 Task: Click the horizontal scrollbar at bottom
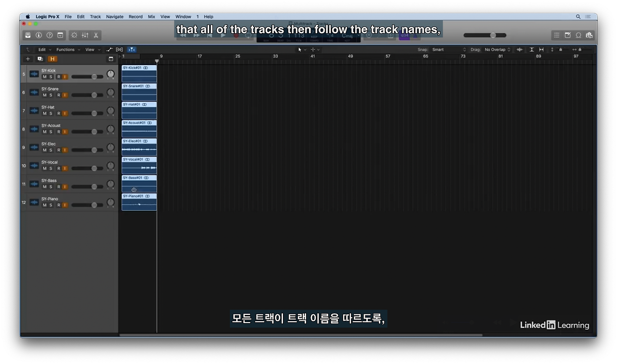[301, 335]
